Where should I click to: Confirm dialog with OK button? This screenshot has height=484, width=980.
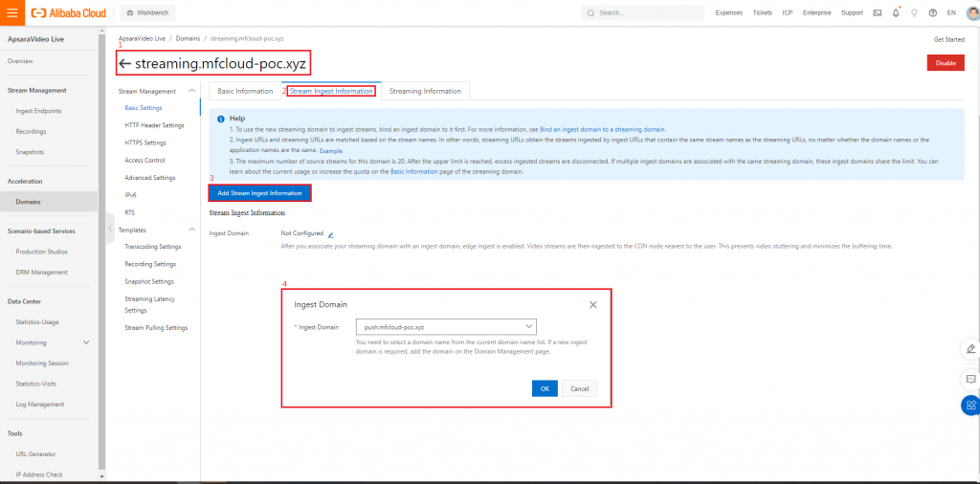[545, 388]
